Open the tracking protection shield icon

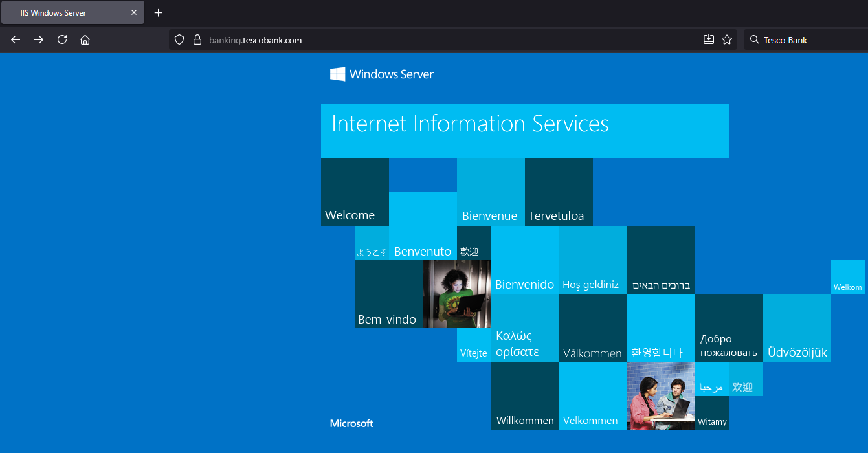(180, 40)
